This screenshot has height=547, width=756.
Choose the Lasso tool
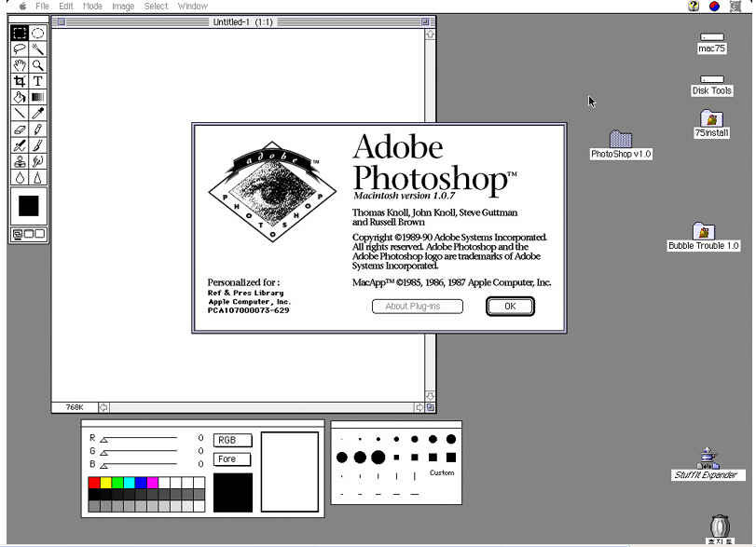pyautogui.click(x=20, y=48)
